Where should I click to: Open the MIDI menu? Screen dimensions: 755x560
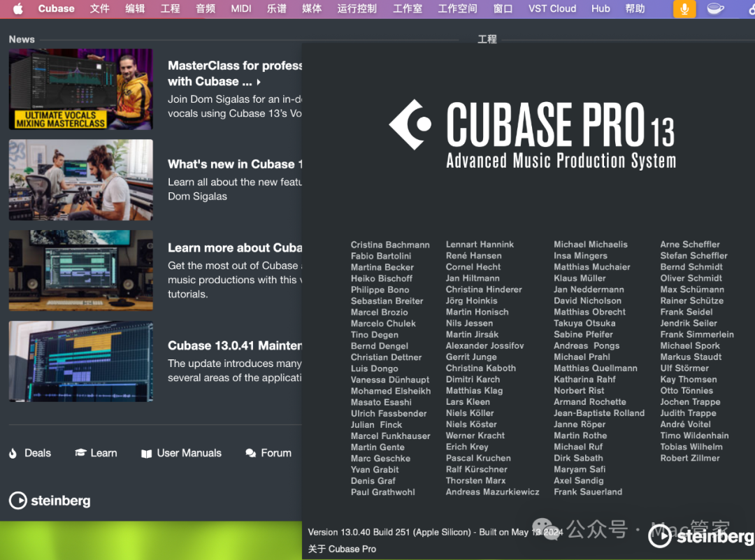point(241,8)
